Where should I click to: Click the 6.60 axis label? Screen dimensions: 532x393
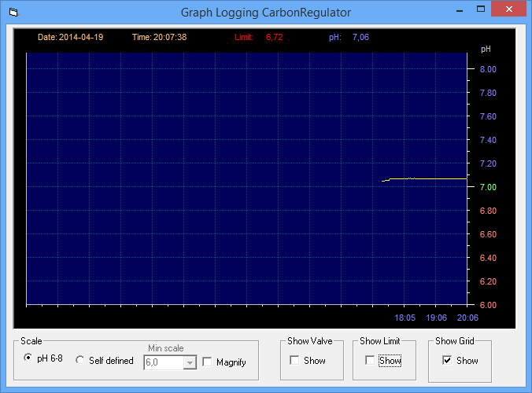click(488, 234)
